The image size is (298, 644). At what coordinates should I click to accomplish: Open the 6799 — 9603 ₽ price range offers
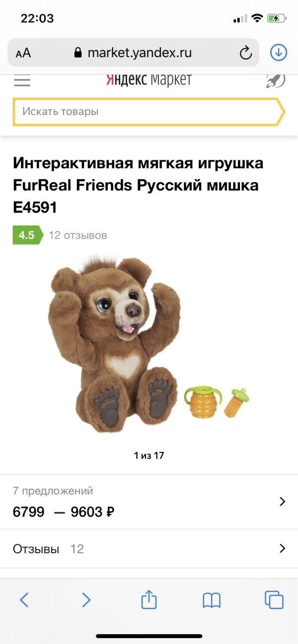point(64,512)
